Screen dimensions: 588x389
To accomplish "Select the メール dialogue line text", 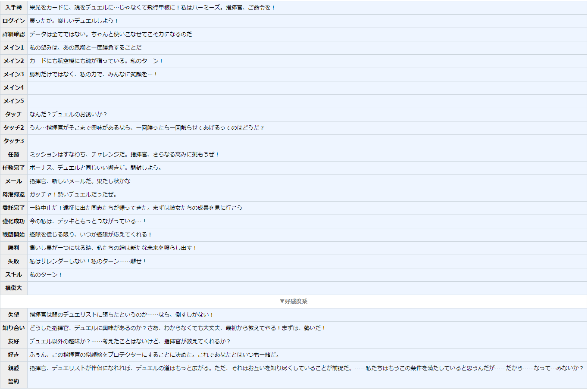I will (x=80, y=181).
